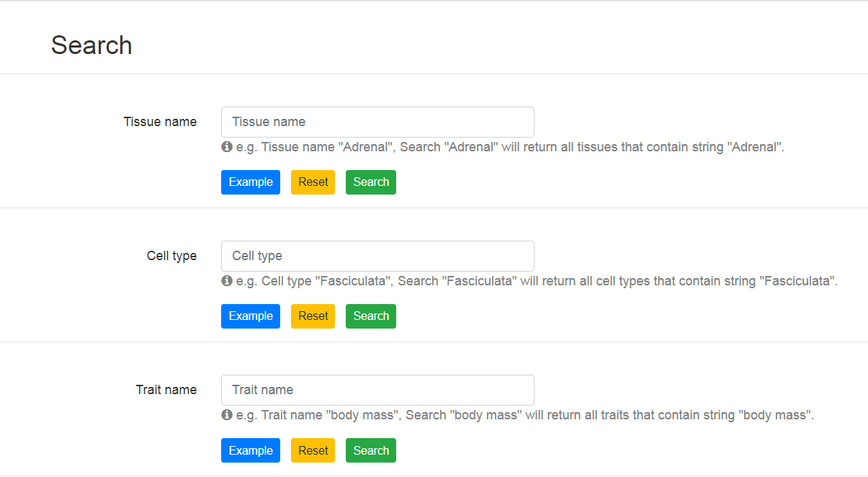Click the info icon under Cell type field
Viewport: 868px width, 477px height.
tap(227, 281)
